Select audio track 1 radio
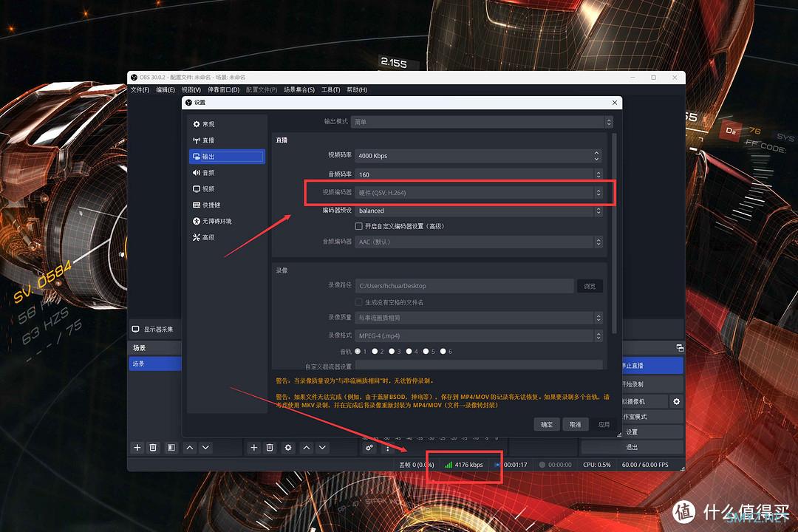Screen dimensions: 798x532 point(358,351)
